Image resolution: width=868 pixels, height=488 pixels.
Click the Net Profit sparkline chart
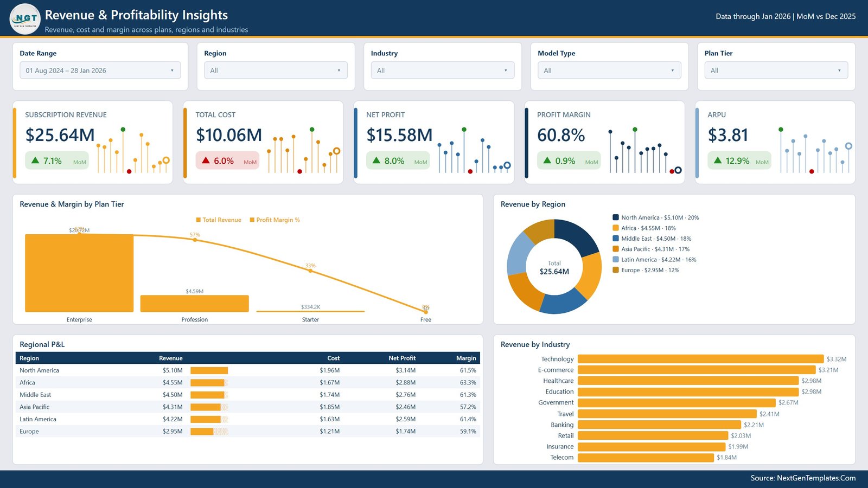pos(475,150)
